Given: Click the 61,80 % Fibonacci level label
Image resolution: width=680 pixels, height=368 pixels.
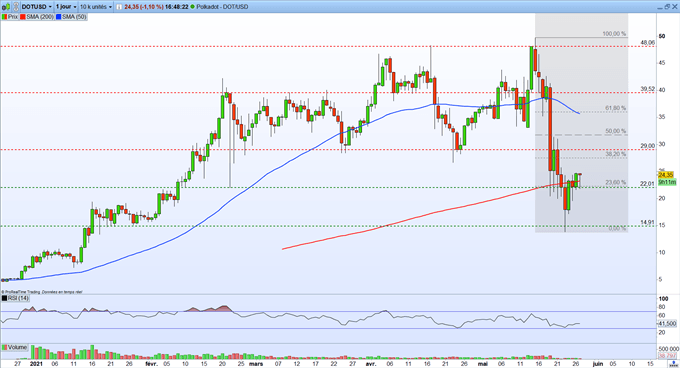Looking at the screenshot, I should click(616, 108).
